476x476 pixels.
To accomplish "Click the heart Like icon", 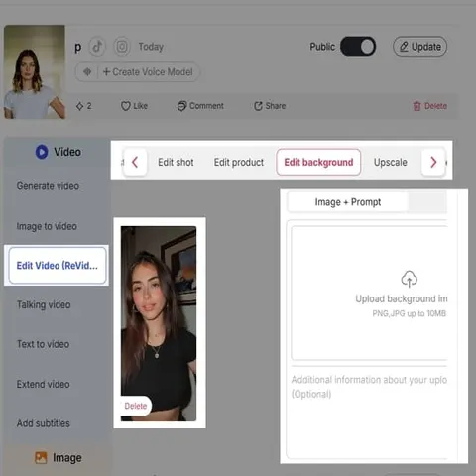I will point(125,106).
